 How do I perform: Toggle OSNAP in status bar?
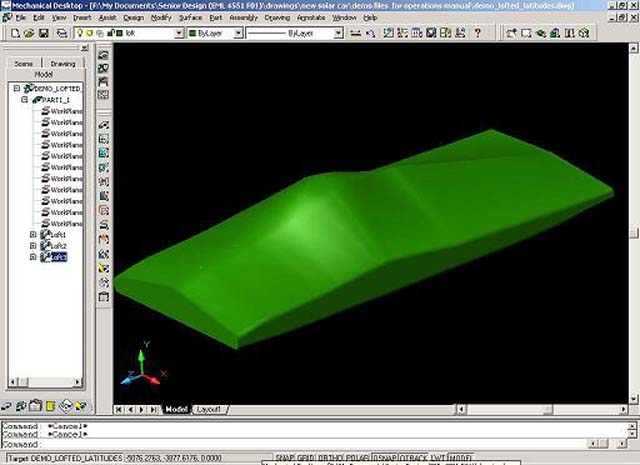point(385,458)
